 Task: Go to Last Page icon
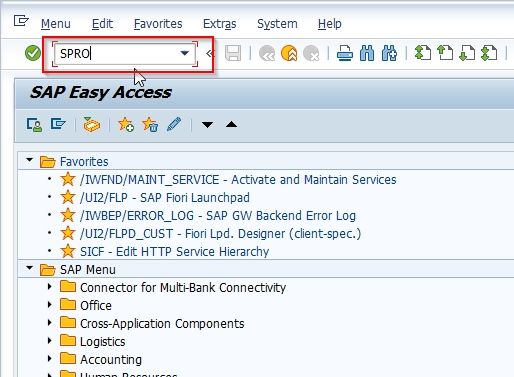[489, 53]
